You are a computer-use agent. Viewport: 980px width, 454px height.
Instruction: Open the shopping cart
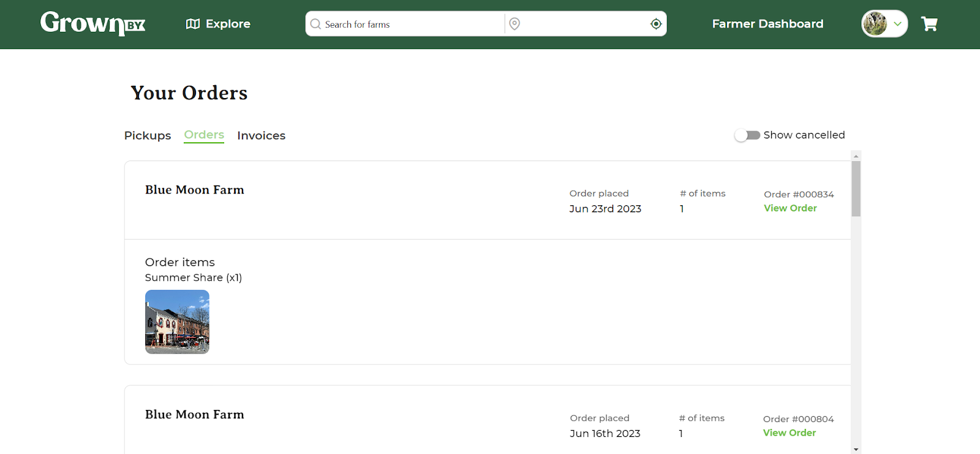tap(929, 24)
